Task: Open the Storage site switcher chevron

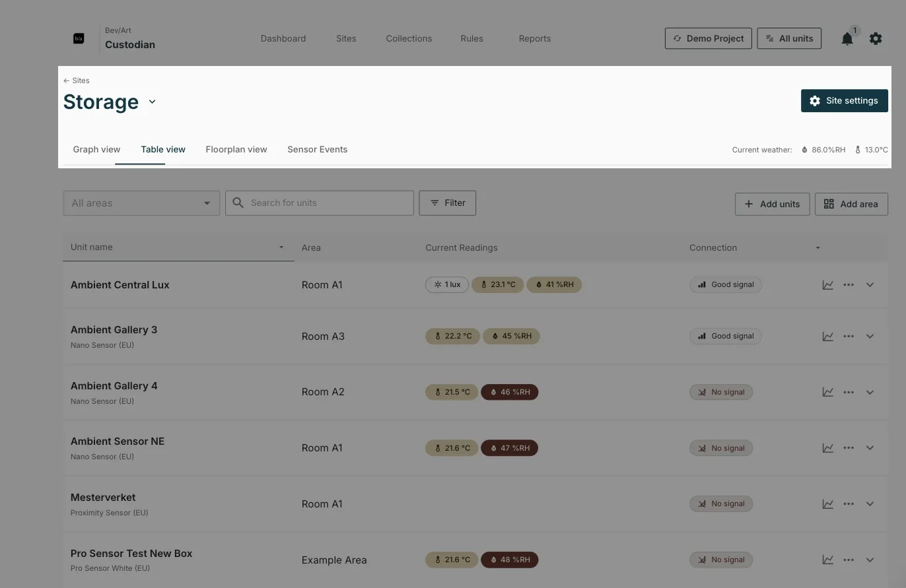Action: click(x=153, y=102)
